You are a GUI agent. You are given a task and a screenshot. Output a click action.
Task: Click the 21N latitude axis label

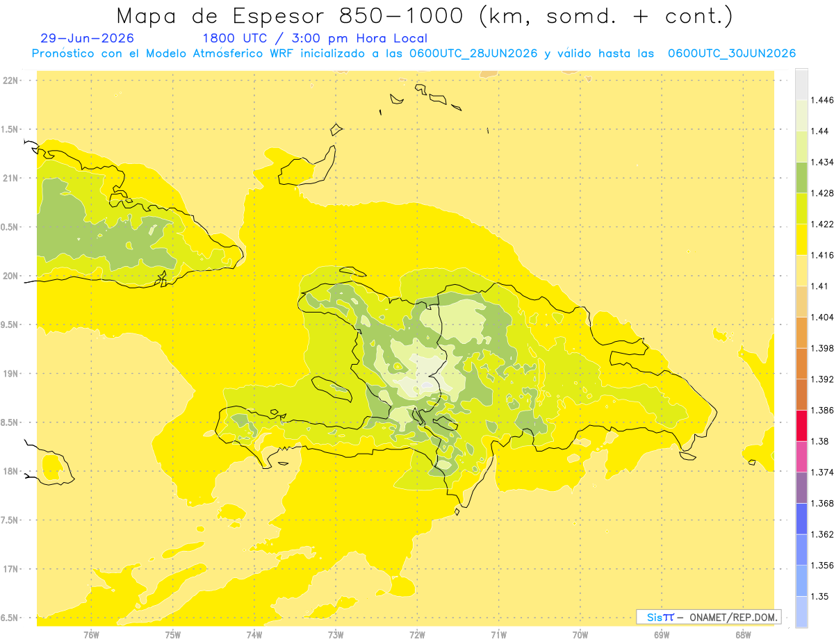tap(10, 179)
